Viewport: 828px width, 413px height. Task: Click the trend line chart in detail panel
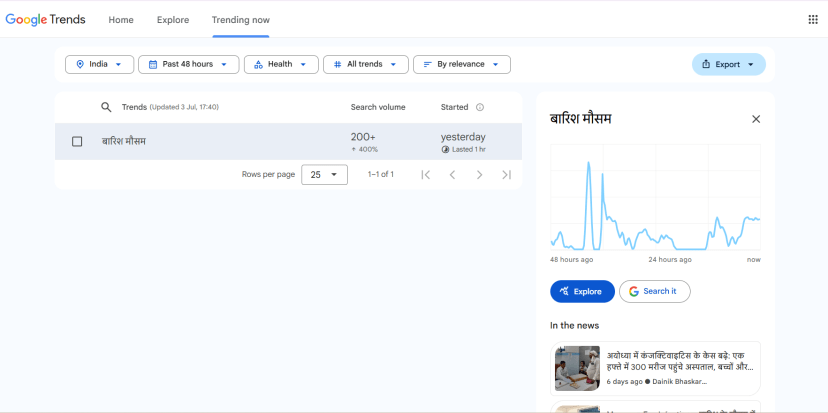tap(655, 197)
